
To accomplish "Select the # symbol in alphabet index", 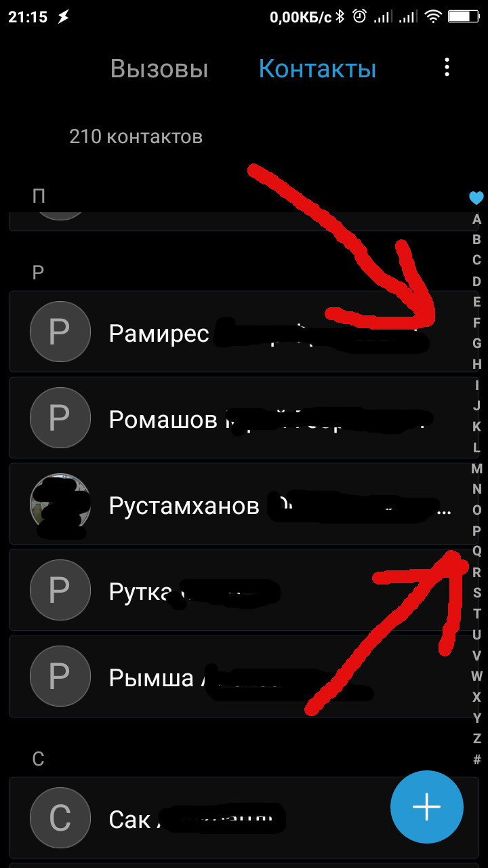I will click(x=476, y=759).
